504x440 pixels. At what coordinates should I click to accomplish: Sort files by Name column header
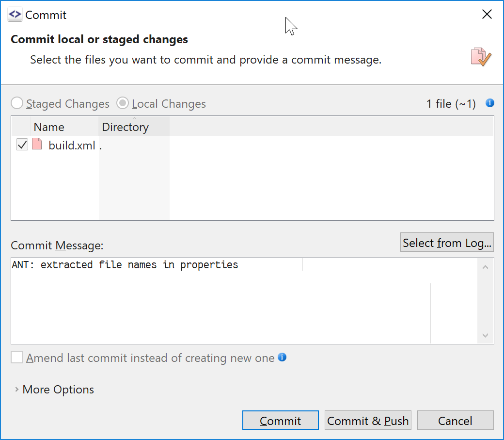pyautogui.click(x=64, y=127)
